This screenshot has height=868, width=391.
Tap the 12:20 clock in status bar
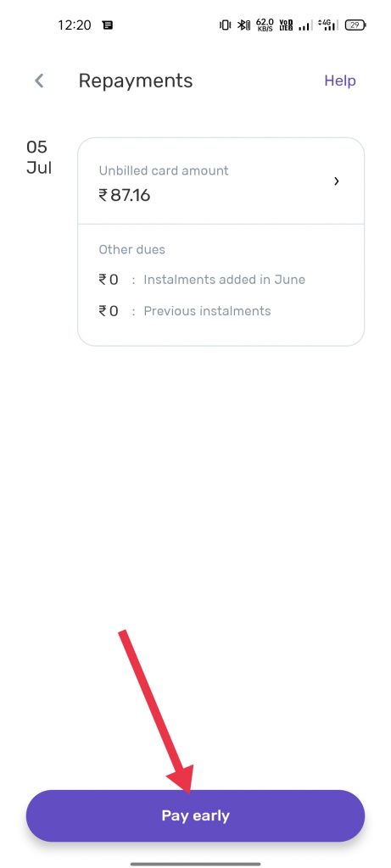[x=74, y=25]
